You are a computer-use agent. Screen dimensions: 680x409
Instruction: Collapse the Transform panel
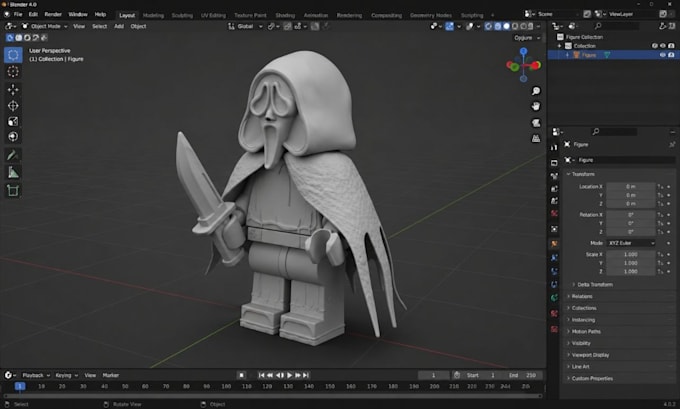pyautogui.click(x=569, y=174)
